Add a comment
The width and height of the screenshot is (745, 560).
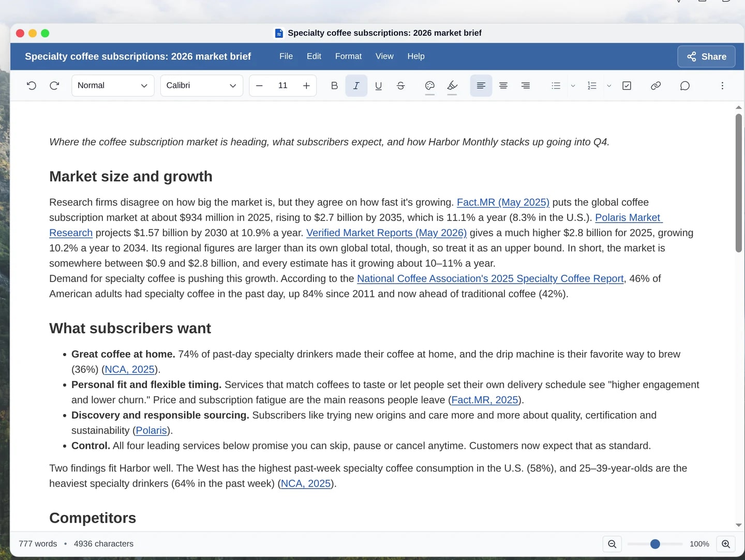[x=685, y=85]
